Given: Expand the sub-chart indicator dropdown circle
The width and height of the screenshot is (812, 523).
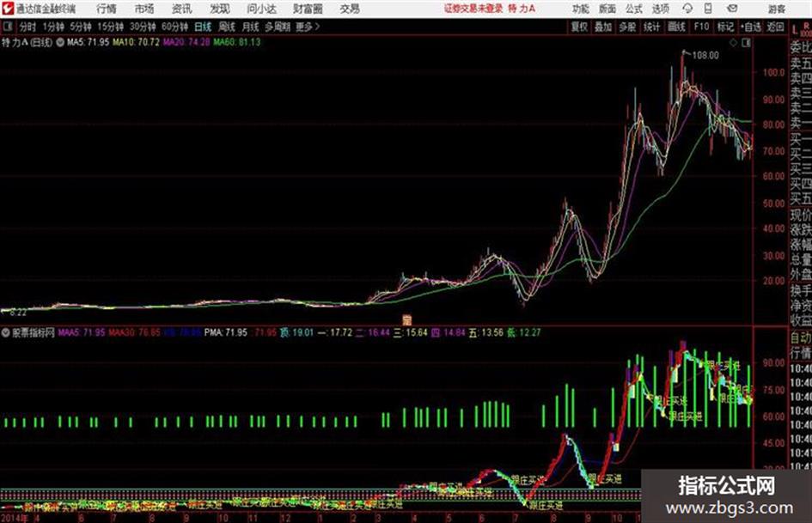Looking at the screenshot, I should point(6,332).
